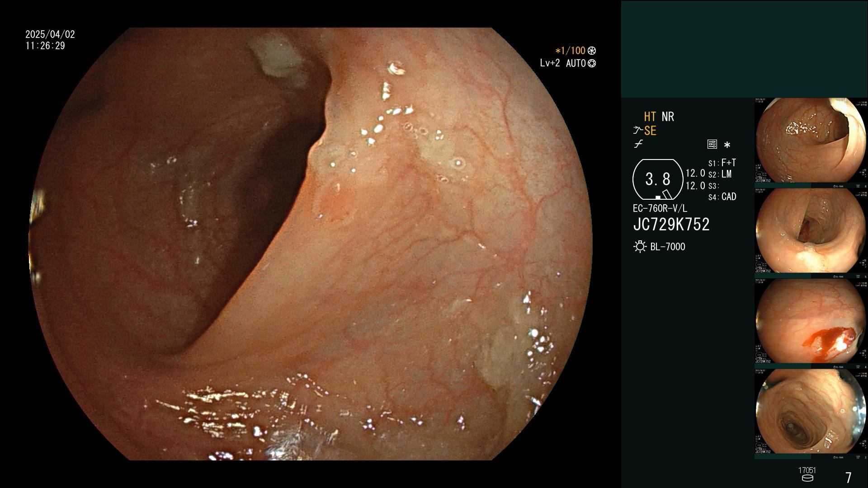868x488 pixels.
Task: Click the time 11:26:29
Action: pos(45,46)
